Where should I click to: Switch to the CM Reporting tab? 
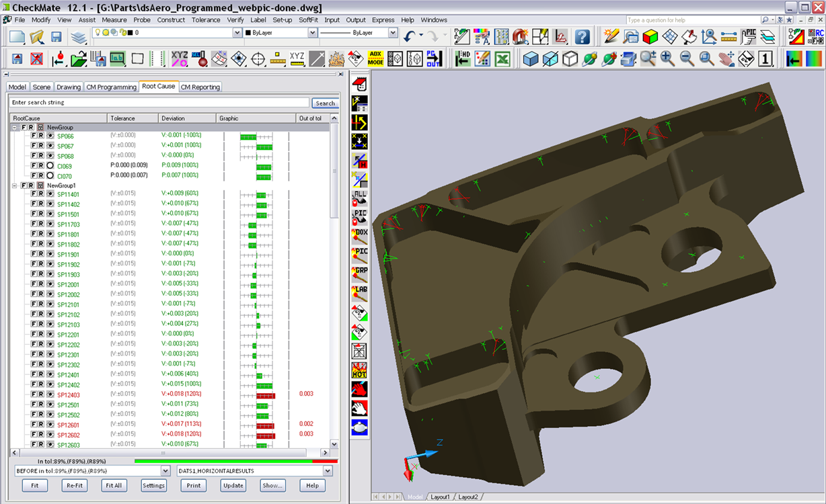200,87
